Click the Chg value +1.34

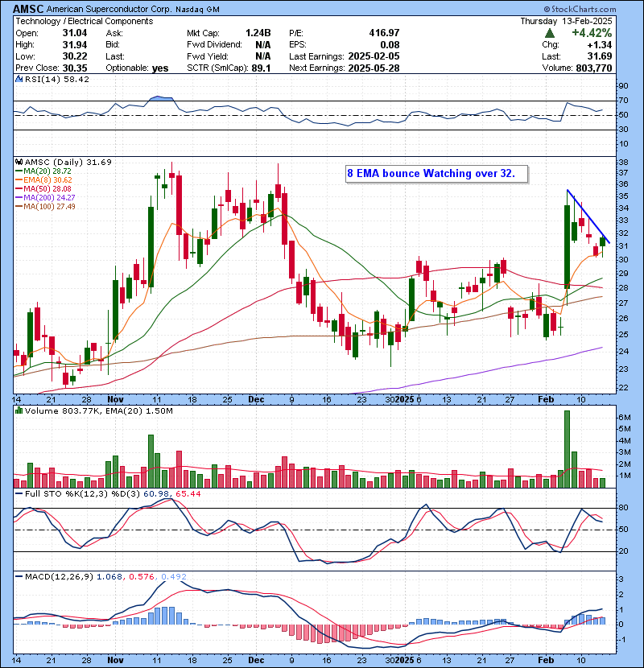click(x=600, y=45)
